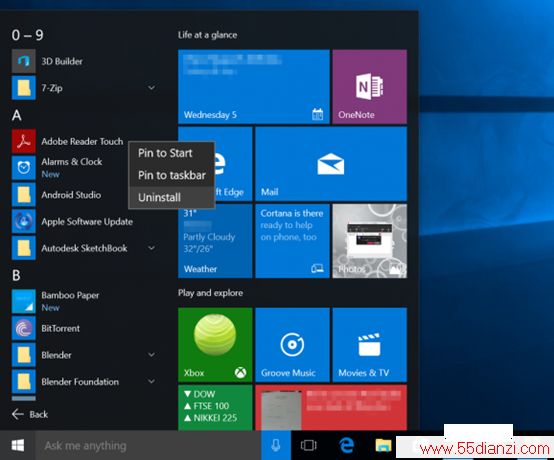Image resolution: width=554 pixels, height=460 pixels.
Task: Click the Cortana microphone icon
Action: tap(276, 445)
